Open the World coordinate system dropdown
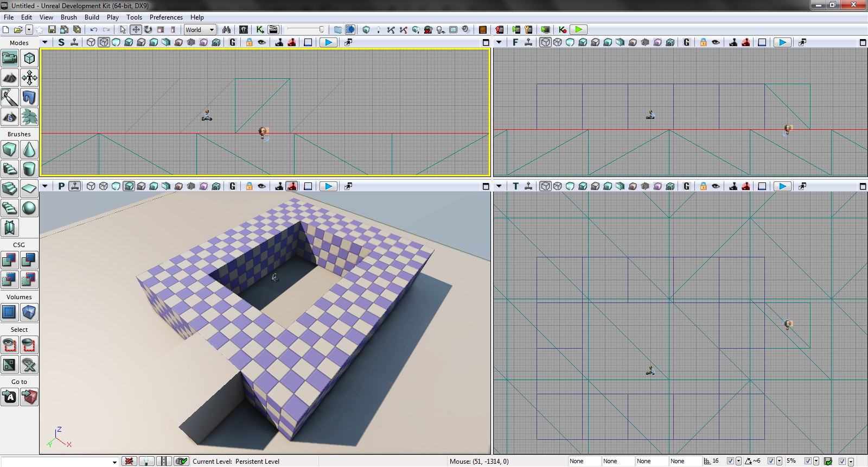The image size is (868, 467). 200,30
